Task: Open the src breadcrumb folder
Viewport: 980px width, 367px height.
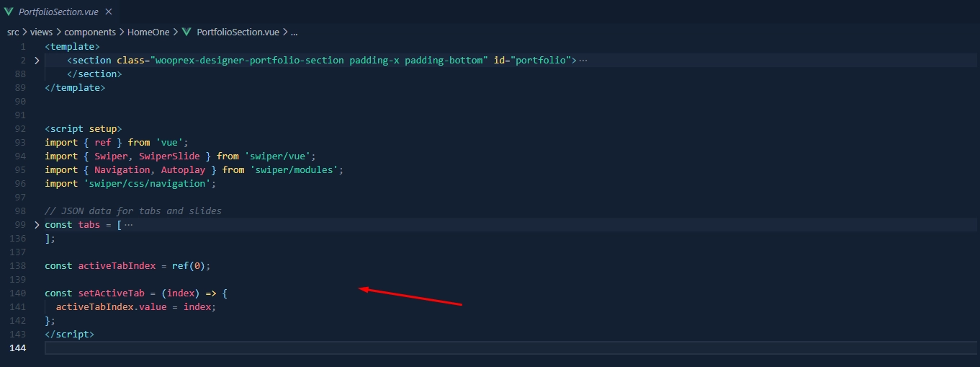Action: click(x=13, y=32)
